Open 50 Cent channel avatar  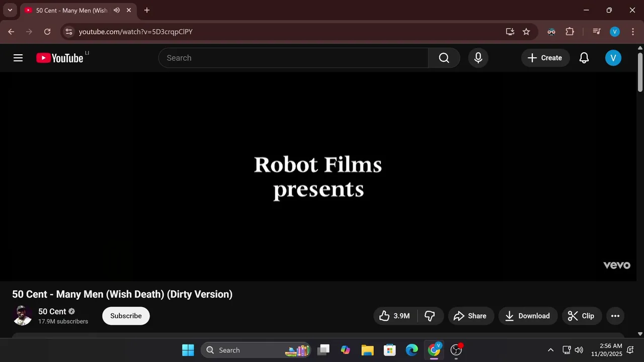[22, 316]
